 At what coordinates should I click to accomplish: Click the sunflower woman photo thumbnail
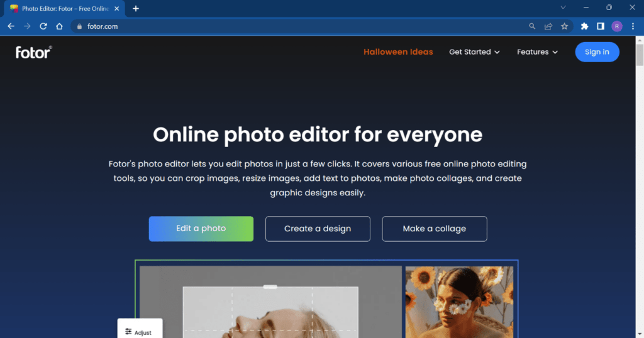459,302
